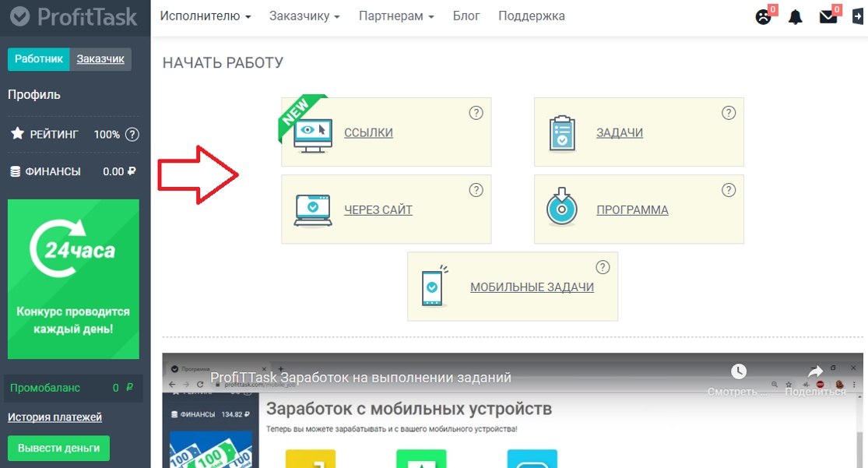The height and width of the screenshot is (468, 868).
Task: Open the Поддержка menu item
Action: coord(532,16)
